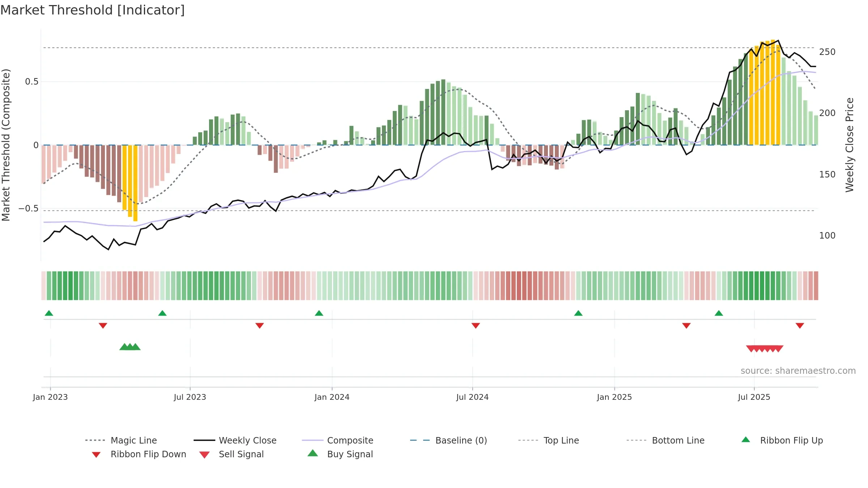Viewport: 868px width, 488px height.
Task: Hide the Sell Signal series via the legend
Action: tap(231, 454)
